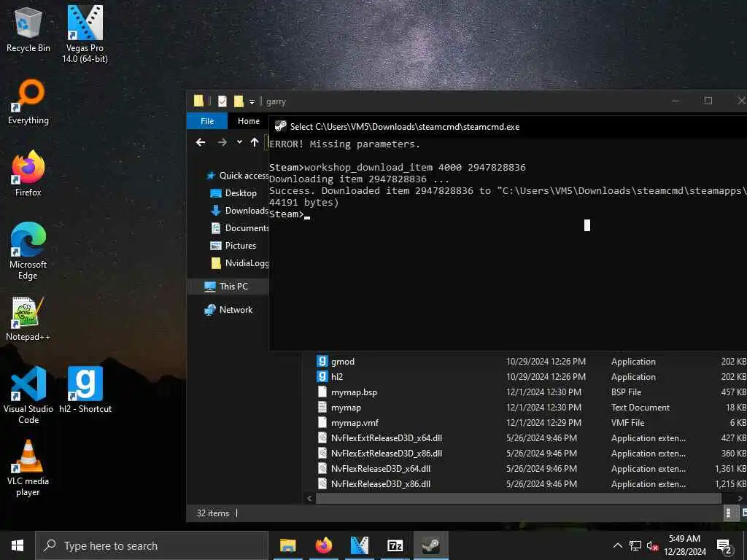
Task: Select Network in navigation pane
Action: pyautogui.click(x=228, y=309)
